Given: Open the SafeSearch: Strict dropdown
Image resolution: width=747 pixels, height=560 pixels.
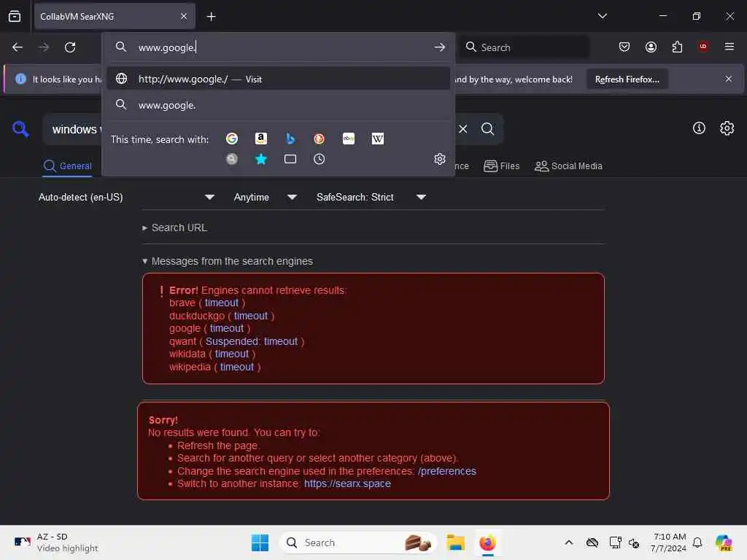Looking at the screenshot, I should tap(371, 197).
